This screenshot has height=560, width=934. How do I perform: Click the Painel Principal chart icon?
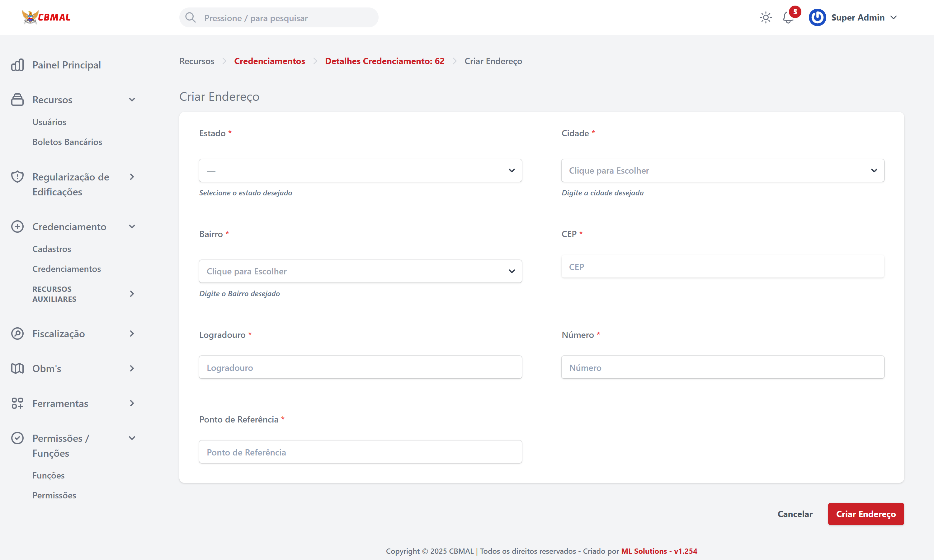[17, 65]
